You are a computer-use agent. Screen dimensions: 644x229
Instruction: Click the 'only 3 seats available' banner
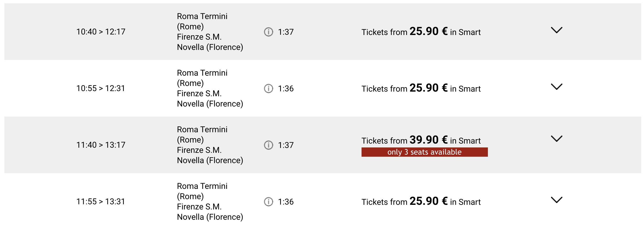[x=424, y=152]
